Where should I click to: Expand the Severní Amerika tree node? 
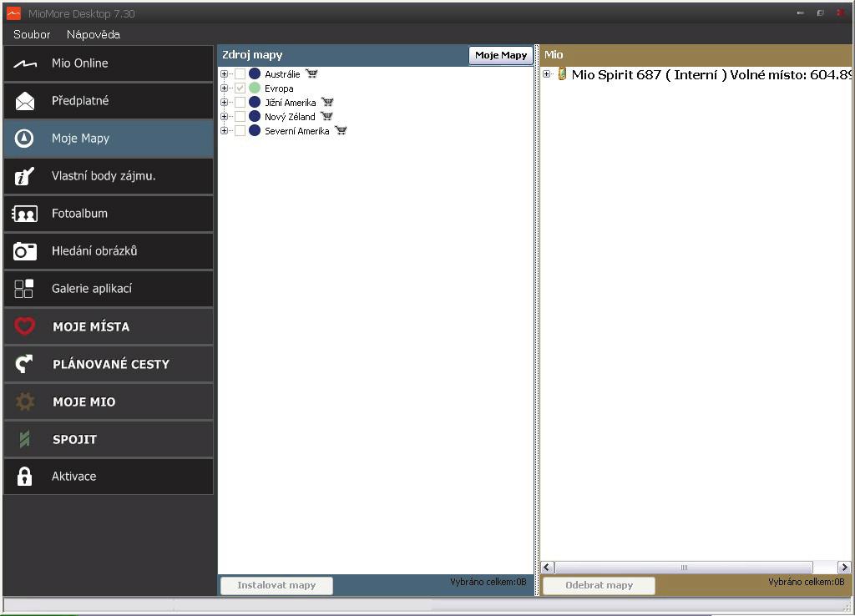(224, 130)
